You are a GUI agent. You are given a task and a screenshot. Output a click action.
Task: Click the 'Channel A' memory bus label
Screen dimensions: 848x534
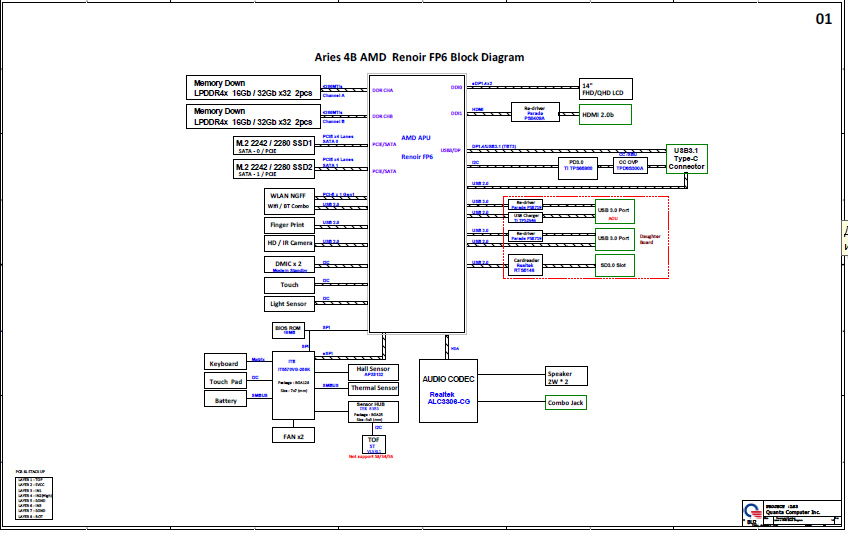click(x=333, y=96)
